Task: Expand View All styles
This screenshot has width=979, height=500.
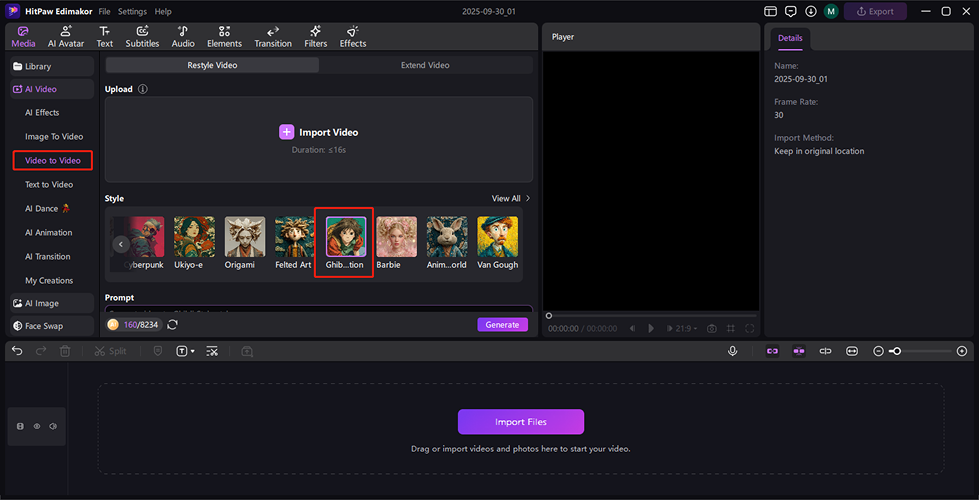Action: 510,198
